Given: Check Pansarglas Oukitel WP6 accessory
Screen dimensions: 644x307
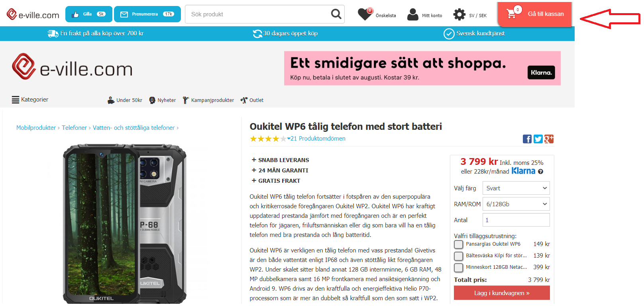Looking at the screenshot, I should 459,244.
